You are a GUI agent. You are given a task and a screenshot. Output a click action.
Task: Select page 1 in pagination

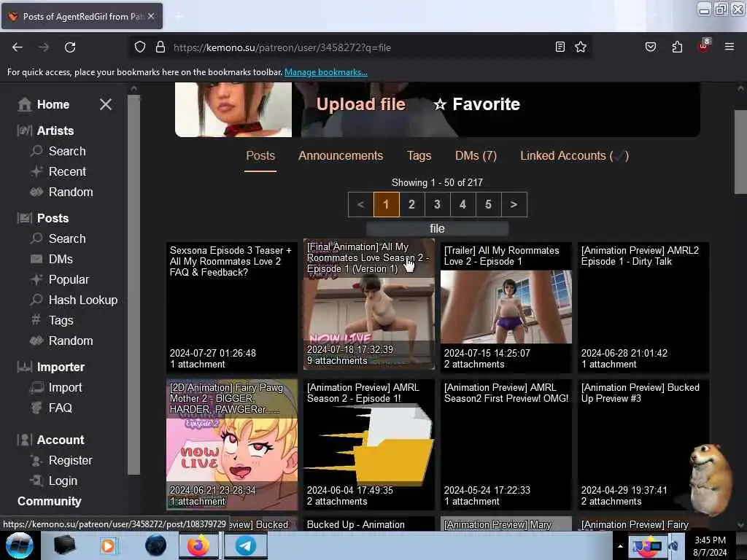(387, 205)
